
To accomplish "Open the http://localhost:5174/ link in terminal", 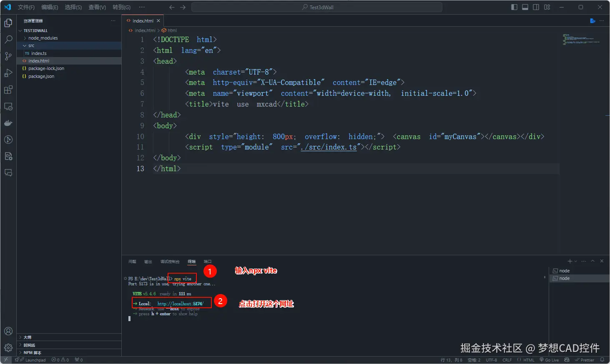I will point(180,304).
